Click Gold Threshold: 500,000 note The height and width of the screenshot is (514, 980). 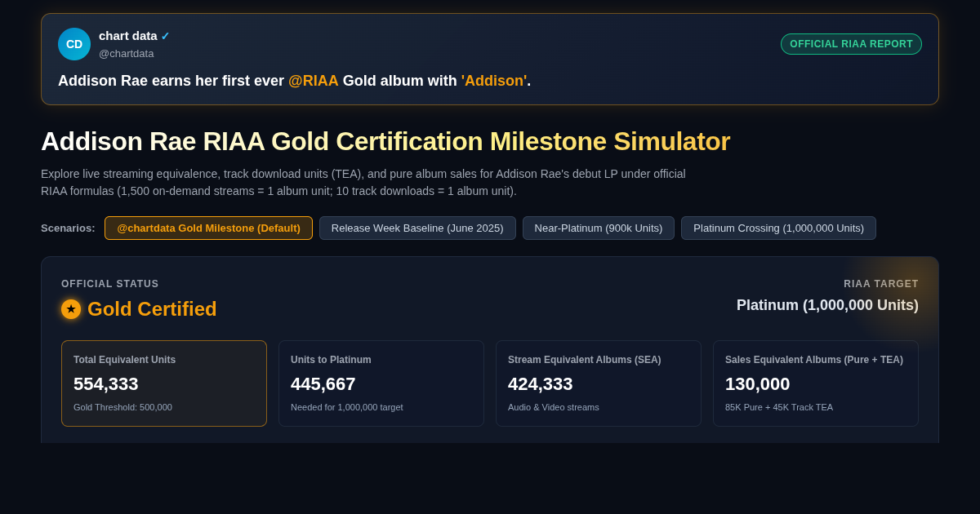(122, 407)
